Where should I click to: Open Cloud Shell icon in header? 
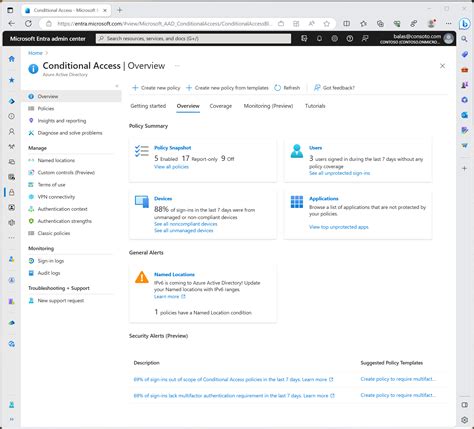click(x=304, y=39)
